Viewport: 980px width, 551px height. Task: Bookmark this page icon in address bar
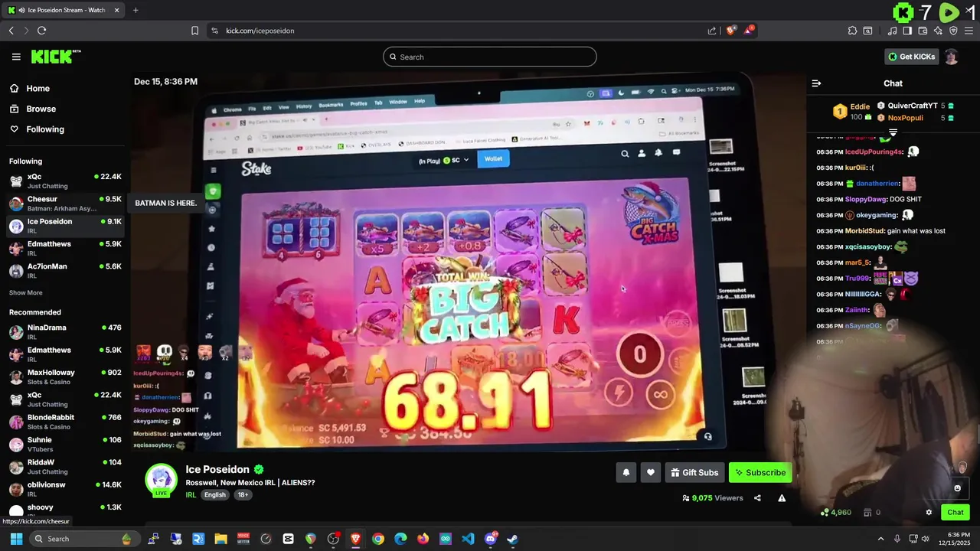pos(194,31)
